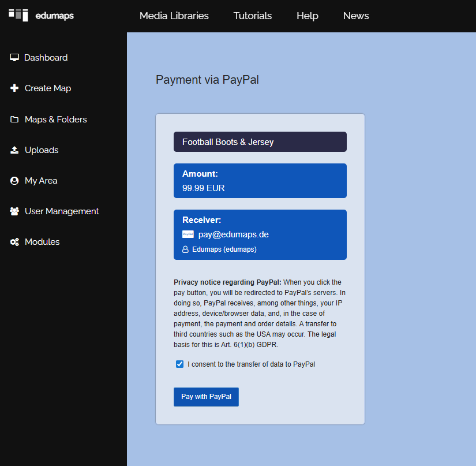This screenshot has width=476, height=466.
Task: Click the Modules gears icon
Action: (14, 242)
